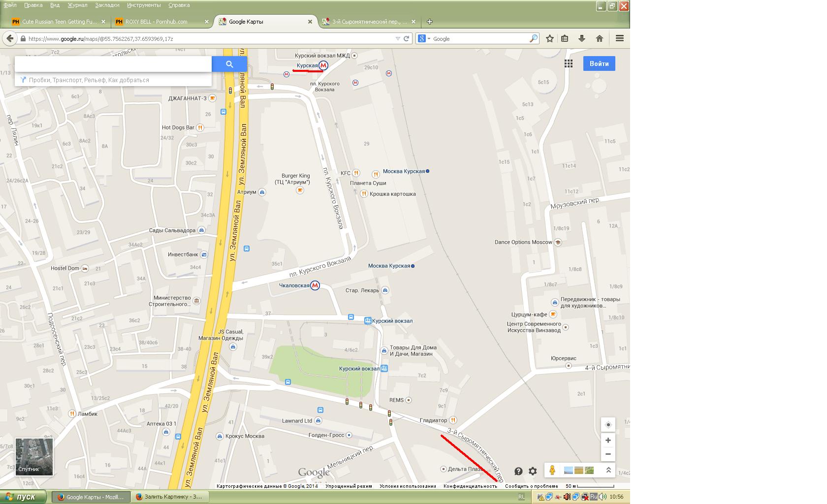Open the Вид menu
This screenshot has height=504, width=827.
pyautogui.click(x=55, y=5)
